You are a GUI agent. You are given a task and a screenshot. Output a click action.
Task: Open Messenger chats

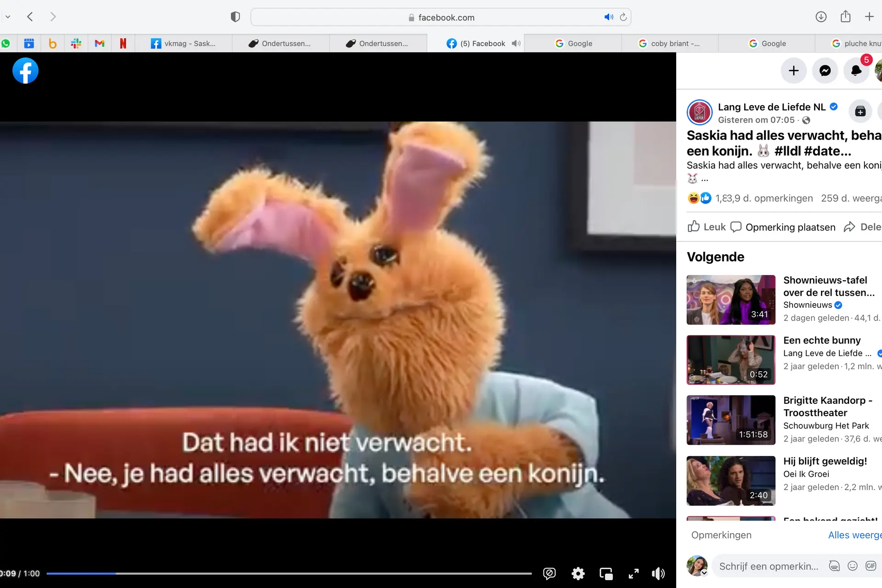[825, 71]
